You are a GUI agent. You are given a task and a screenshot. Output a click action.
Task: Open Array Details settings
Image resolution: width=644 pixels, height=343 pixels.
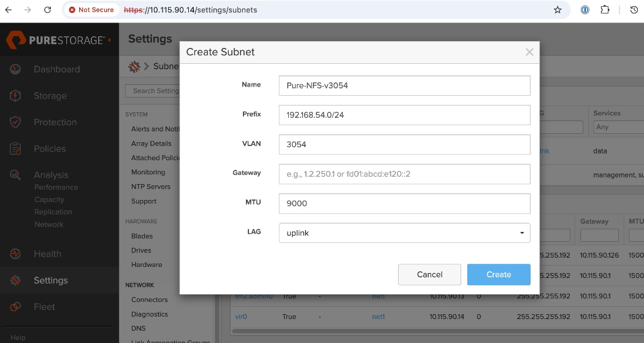pos(151,144)
